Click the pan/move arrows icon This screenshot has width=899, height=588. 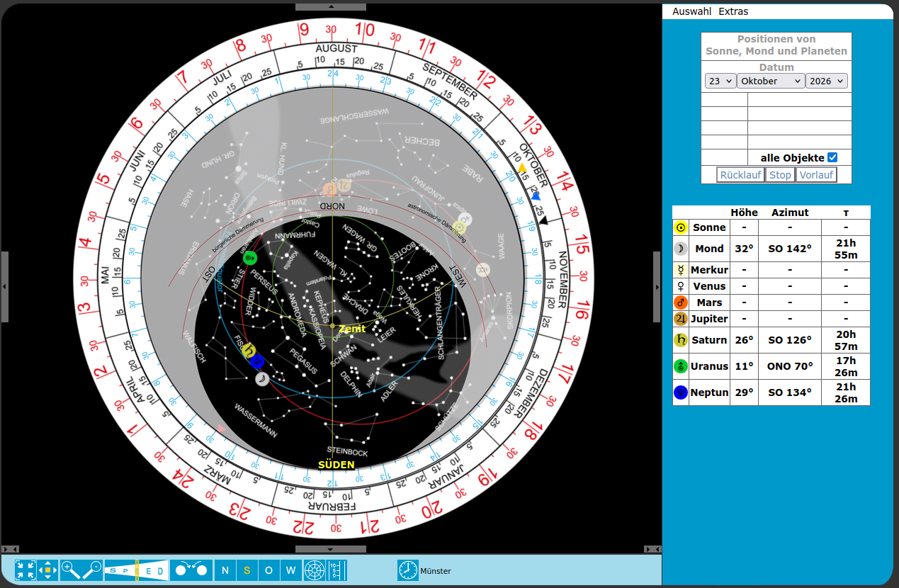pyautogui.click(x=47, y=570)
